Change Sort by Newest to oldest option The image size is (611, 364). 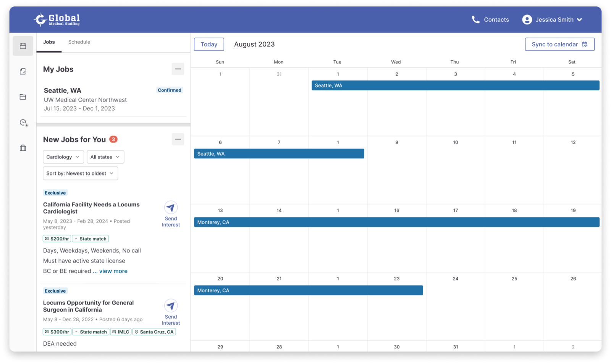click(80, 173)
